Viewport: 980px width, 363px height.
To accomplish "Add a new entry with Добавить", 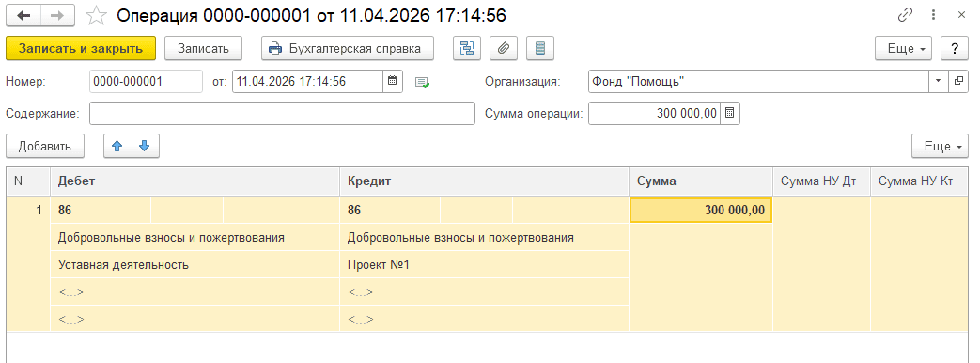I will [44, 146].
